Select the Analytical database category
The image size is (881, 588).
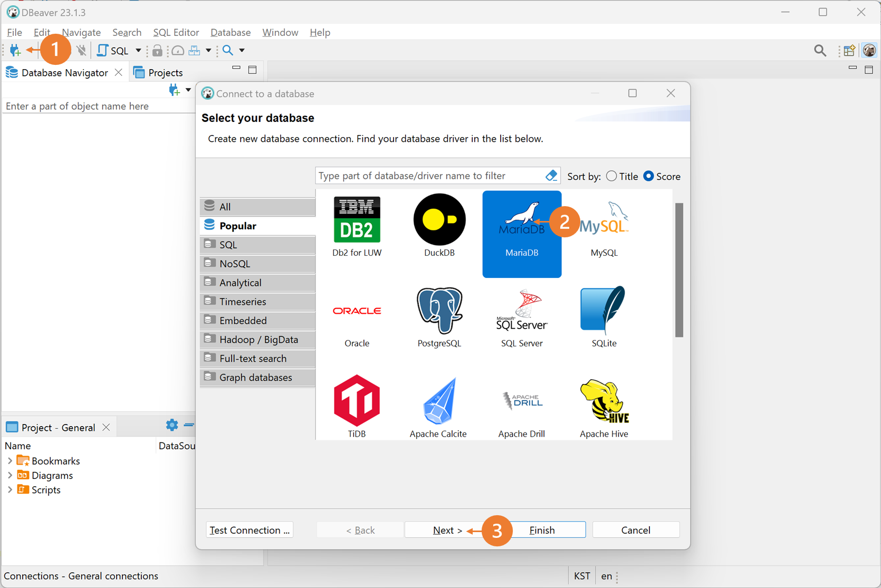pos(257,283)
